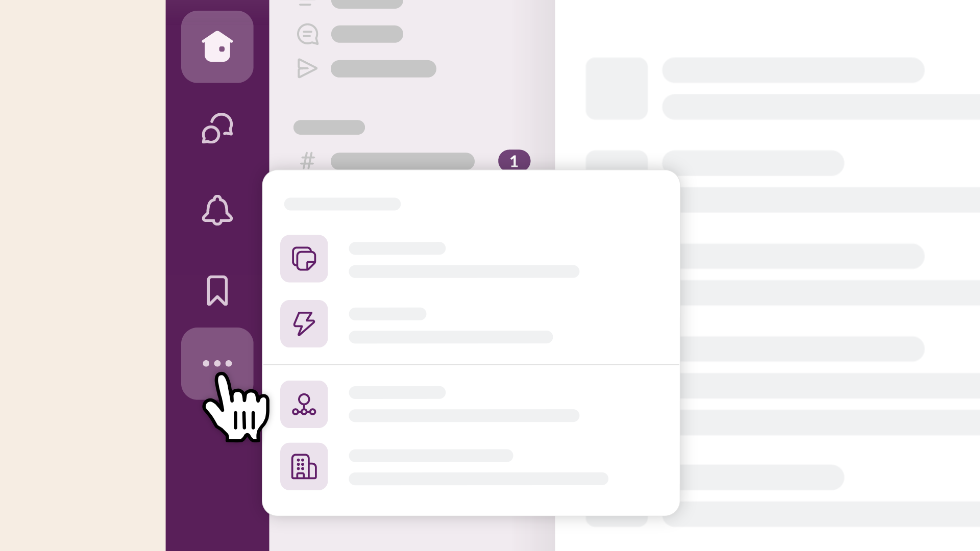Select the notification badge item
The image size is (980, 551).
(513, 161)
